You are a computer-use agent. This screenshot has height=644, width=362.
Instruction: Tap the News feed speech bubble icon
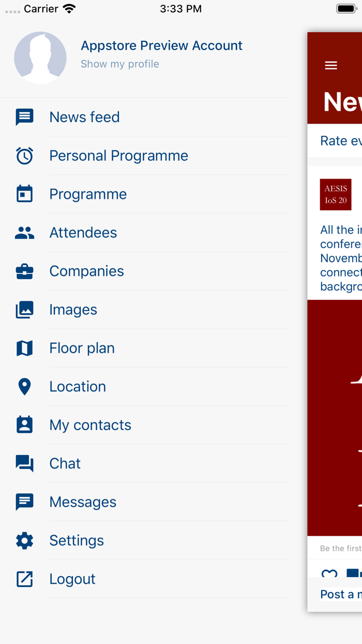coord(24,117)
